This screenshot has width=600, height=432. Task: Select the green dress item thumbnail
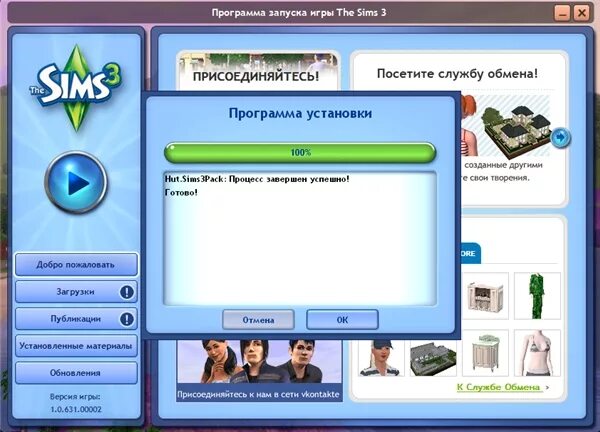pyautogui.click(x=537, y=296)
